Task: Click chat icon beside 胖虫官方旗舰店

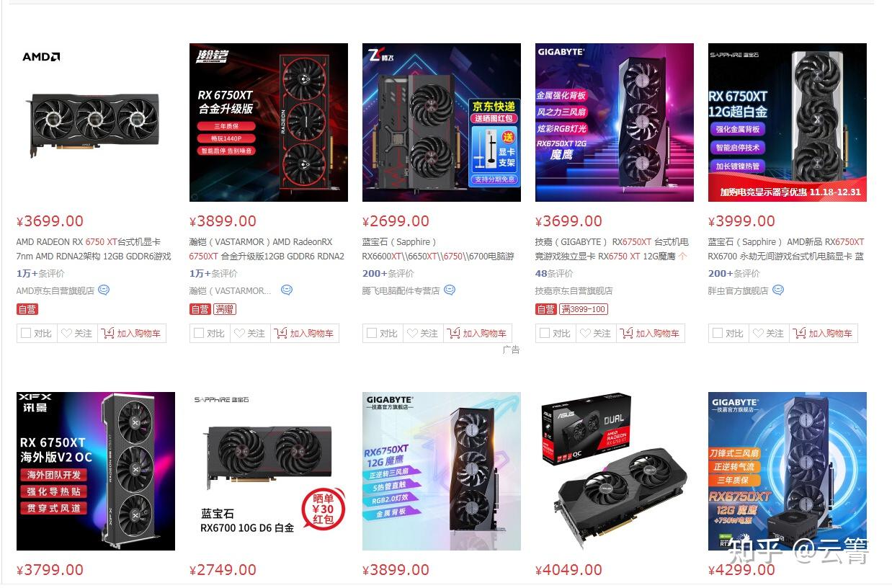Action: coord(778,290)
